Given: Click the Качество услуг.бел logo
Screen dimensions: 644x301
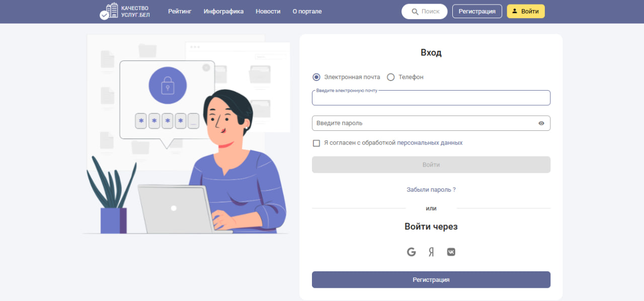Looking at the screenshot, I should coord(124,11).
